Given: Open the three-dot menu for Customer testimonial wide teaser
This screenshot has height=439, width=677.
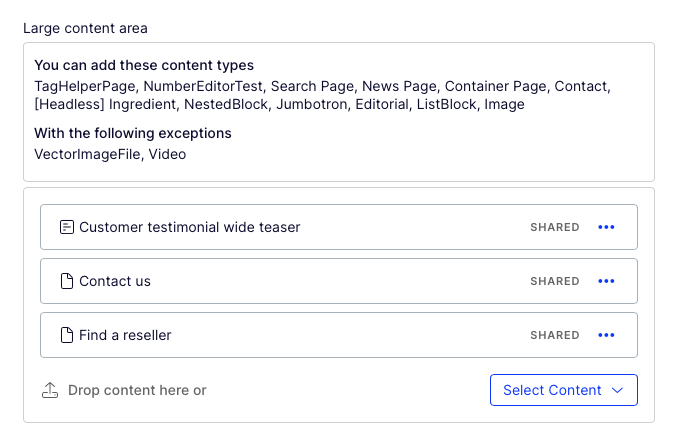Looking at the screenshot, I should point(606,227).
